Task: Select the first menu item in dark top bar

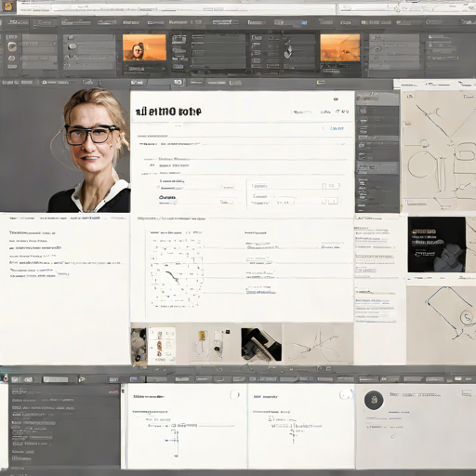Action: (18, 22)
